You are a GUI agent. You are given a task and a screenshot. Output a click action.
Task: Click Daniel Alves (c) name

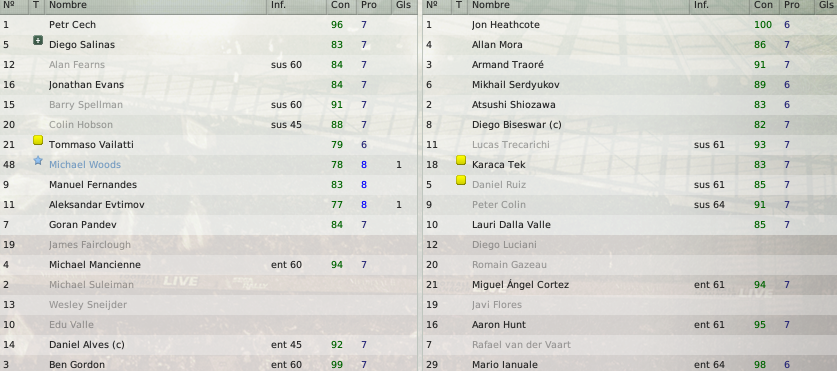[86, 345]
